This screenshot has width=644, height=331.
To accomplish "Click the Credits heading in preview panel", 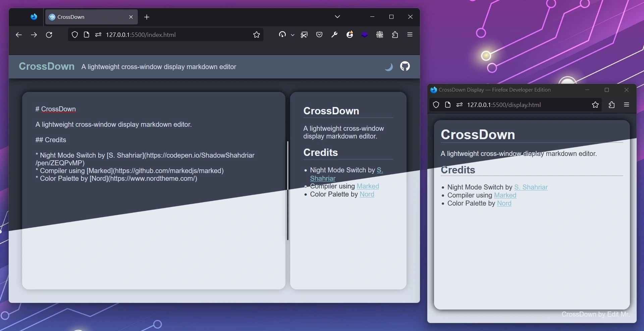I will (x=321, y=153).
